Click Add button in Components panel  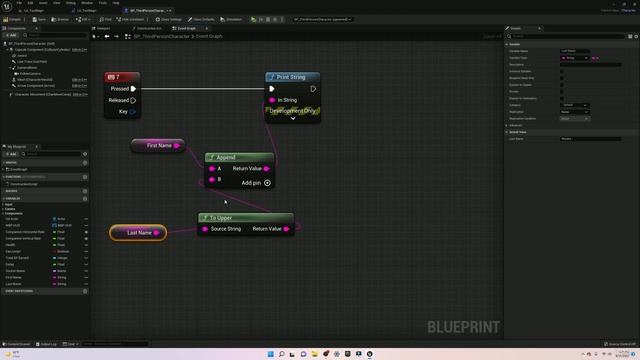pos(11,36)
